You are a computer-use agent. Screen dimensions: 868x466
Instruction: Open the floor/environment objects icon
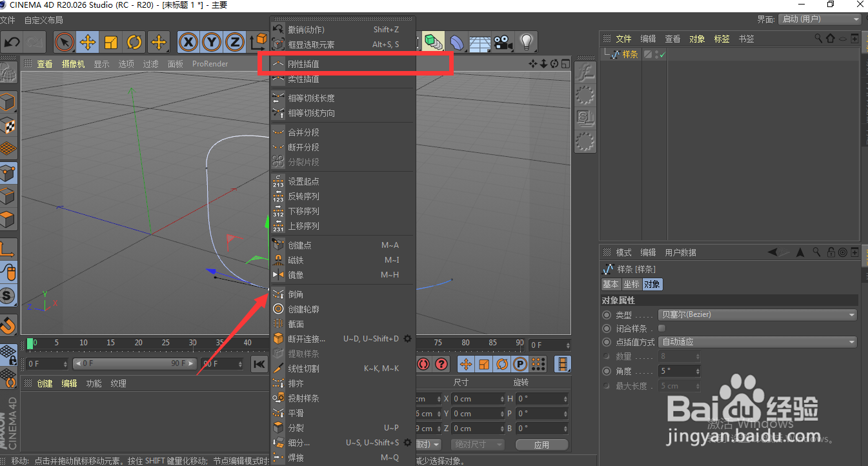[x=480, y=43]
